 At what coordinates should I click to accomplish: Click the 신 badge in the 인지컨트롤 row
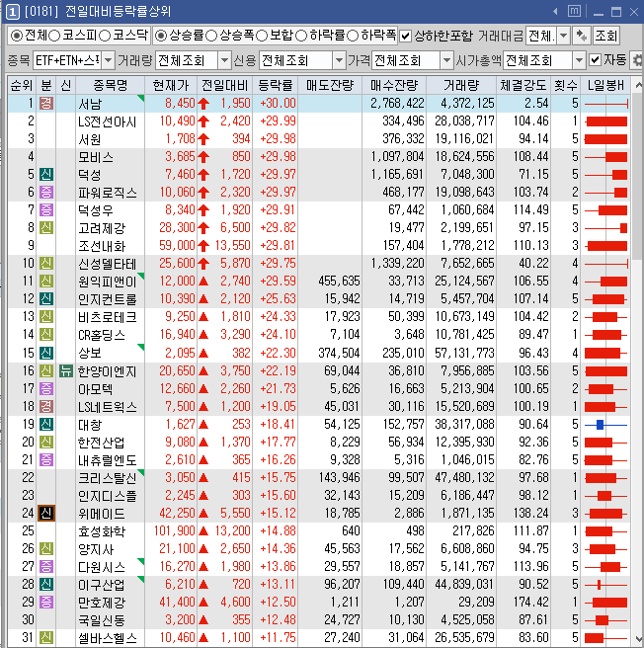(x=45, y=298)
